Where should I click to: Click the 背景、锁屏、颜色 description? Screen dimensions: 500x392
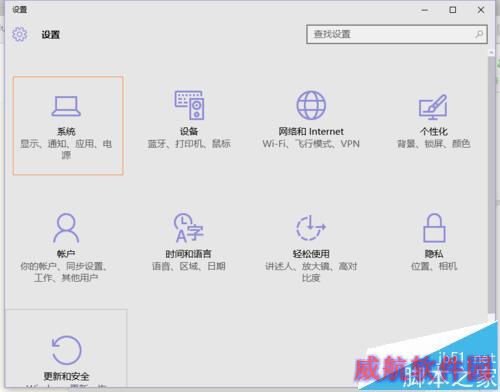tap(434, 144)
